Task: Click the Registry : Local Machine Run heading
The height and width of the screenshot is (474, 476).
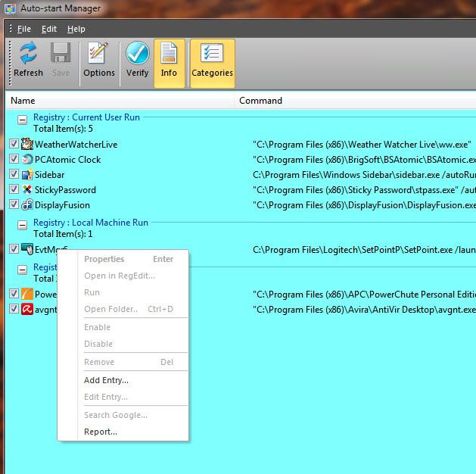Action: [x=91, y=223]
